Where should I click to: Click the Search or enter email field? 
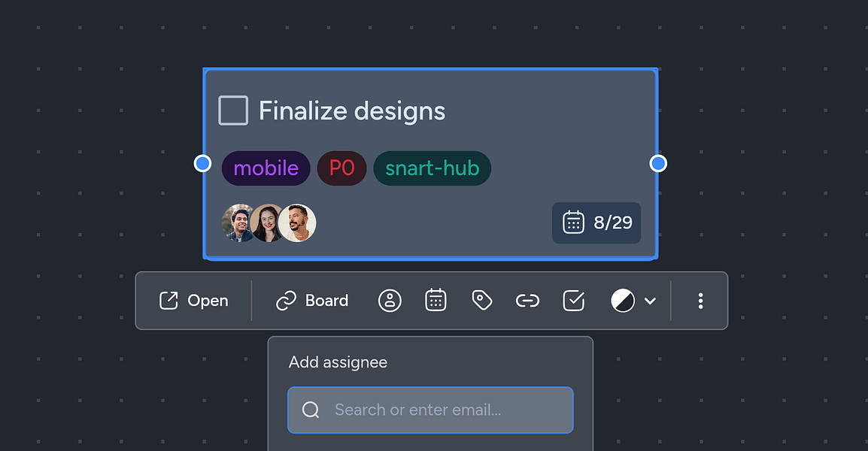tap(431, 410)
